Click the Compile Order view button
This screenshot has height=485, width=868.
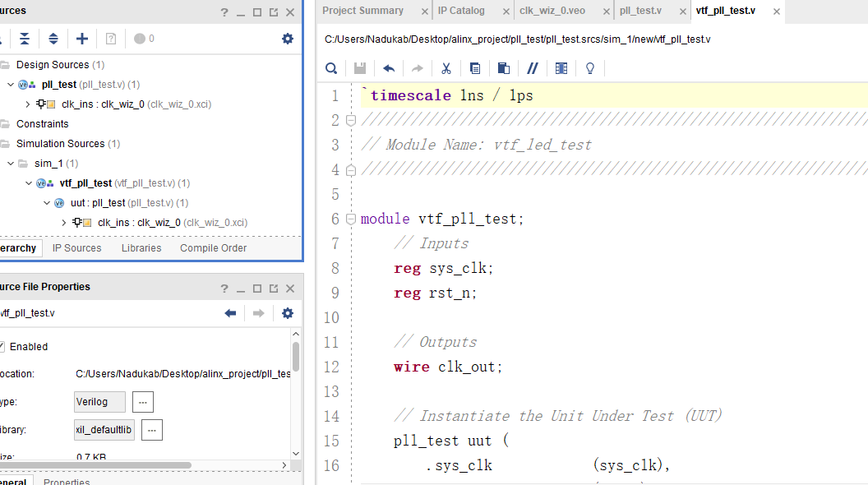coord(213,247)
